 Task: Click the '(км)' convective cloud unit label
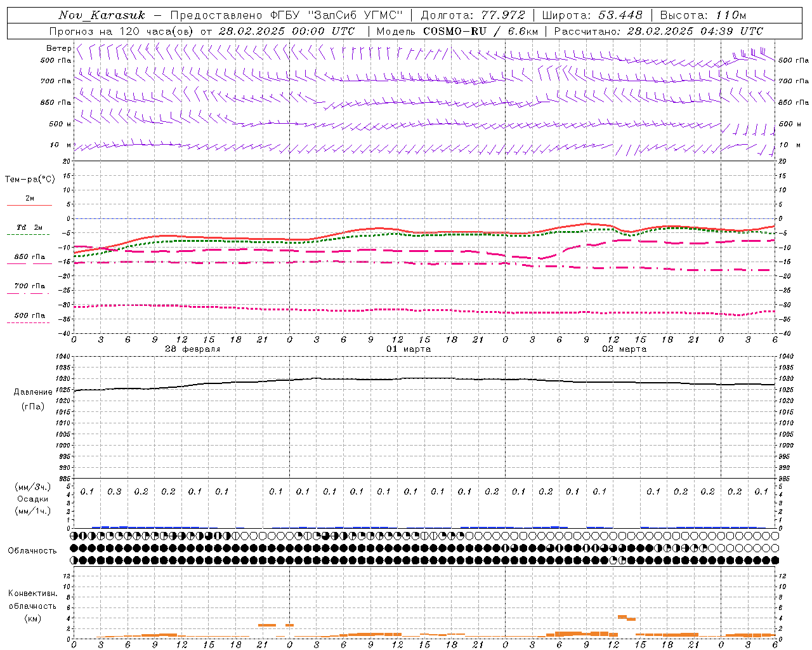[x=32, y=618]
